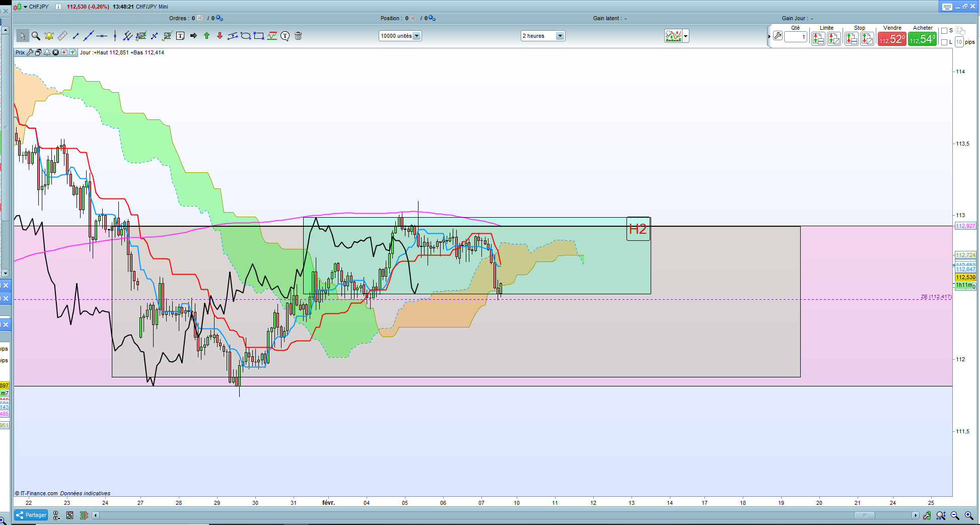Open the yellow alert bell tool
Viewport: 980px width, 525px height.
coord(49,36)
